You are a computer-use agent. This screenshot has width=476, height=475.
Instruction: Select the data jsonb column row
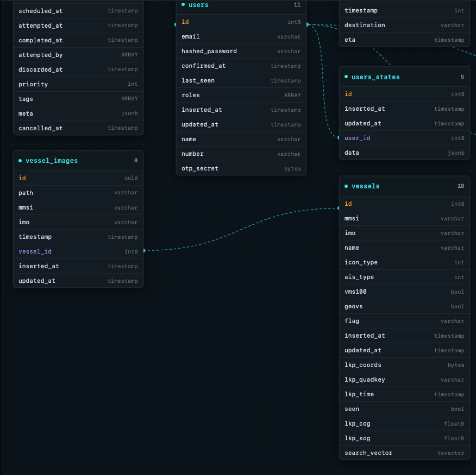[x=404, y=153]
